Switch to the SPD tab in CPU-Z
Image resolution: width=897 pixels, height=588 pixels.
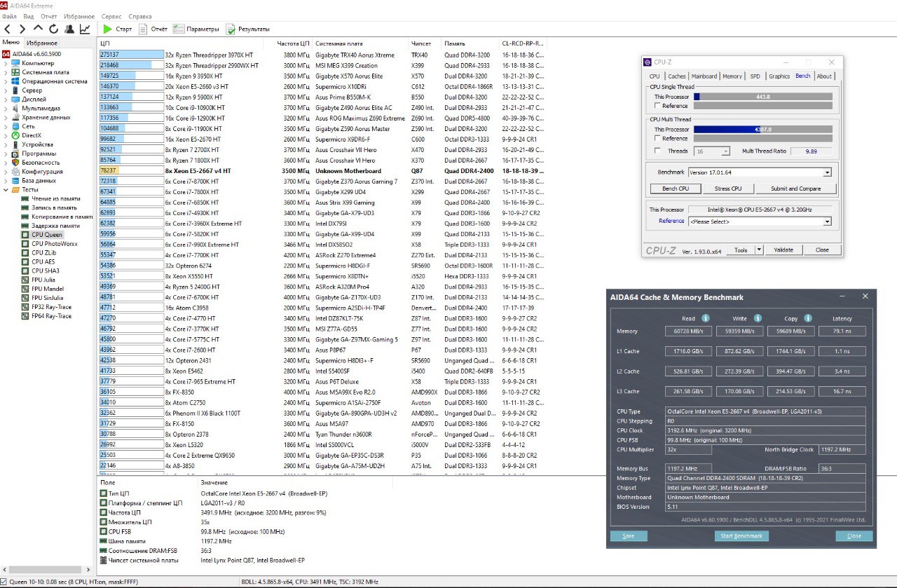click(x=755, y=76)
